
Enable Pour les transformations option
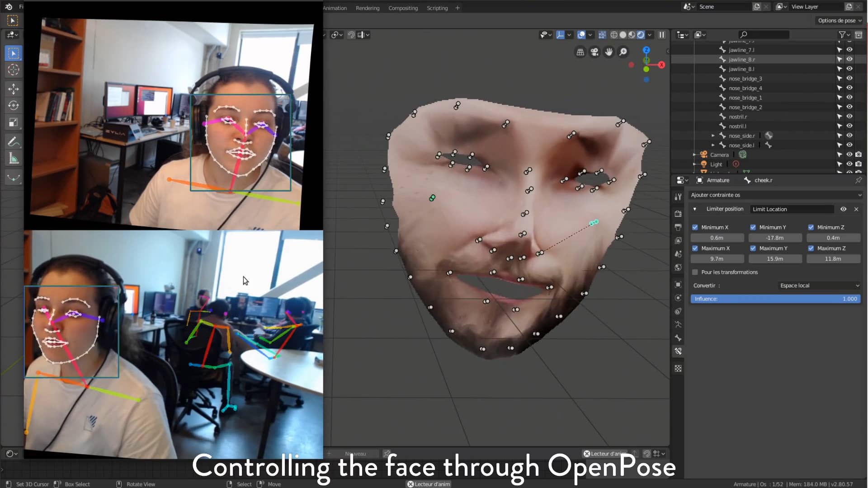click(x=695, y=272)
